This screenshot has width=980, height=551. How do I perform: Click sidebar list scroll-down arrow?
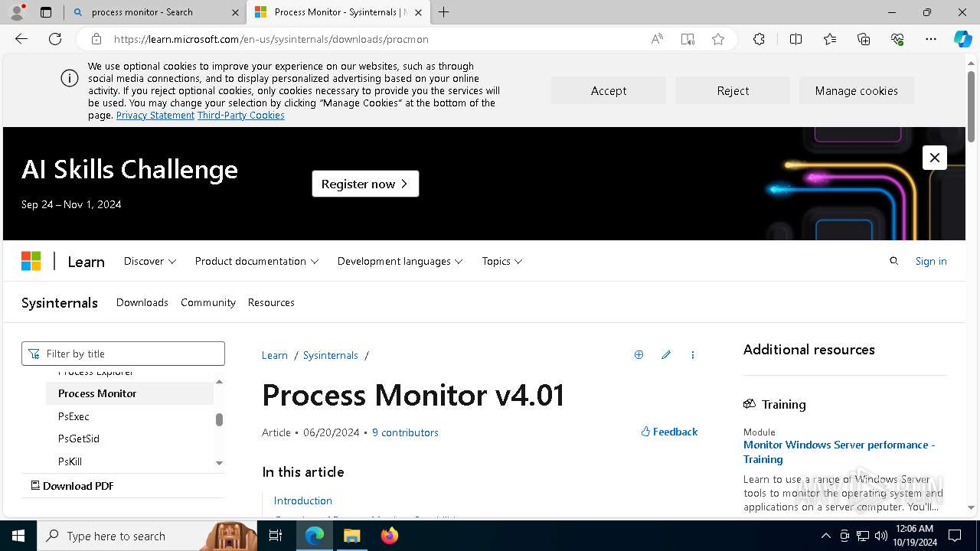pos(219,463)
